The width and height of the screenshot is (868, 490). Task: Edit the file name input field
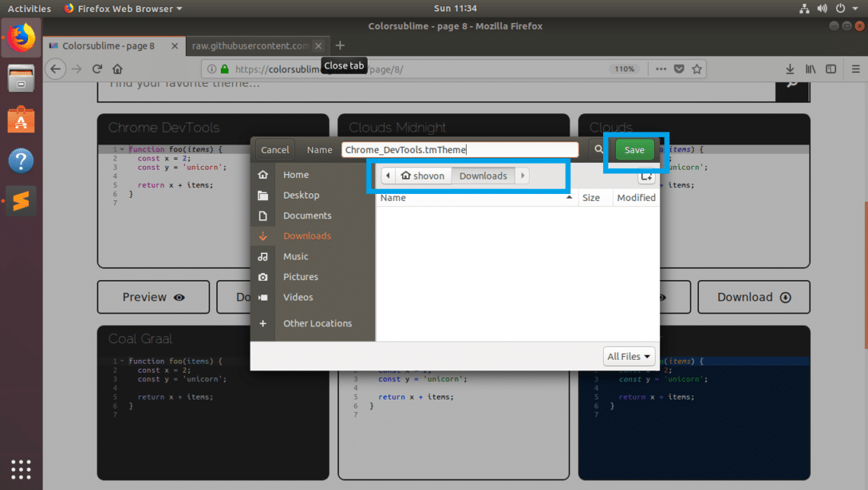(x=460, y=150)
